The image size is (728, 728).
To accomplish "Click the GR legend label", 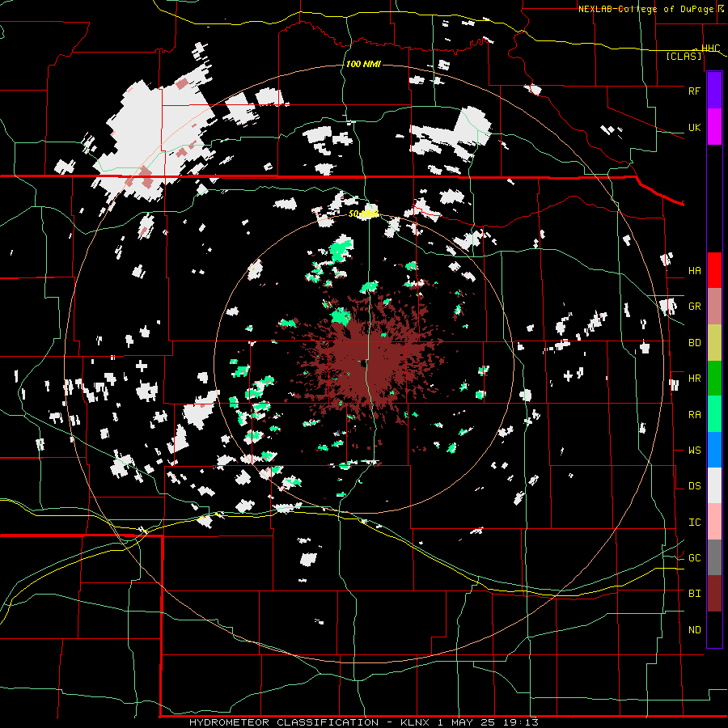I will pyautogui.click(x=694, y=307).
